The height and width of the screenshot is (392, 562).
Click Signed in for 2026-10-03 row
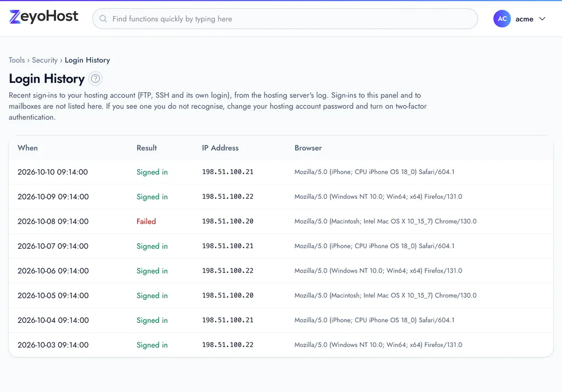pos(152,345)
